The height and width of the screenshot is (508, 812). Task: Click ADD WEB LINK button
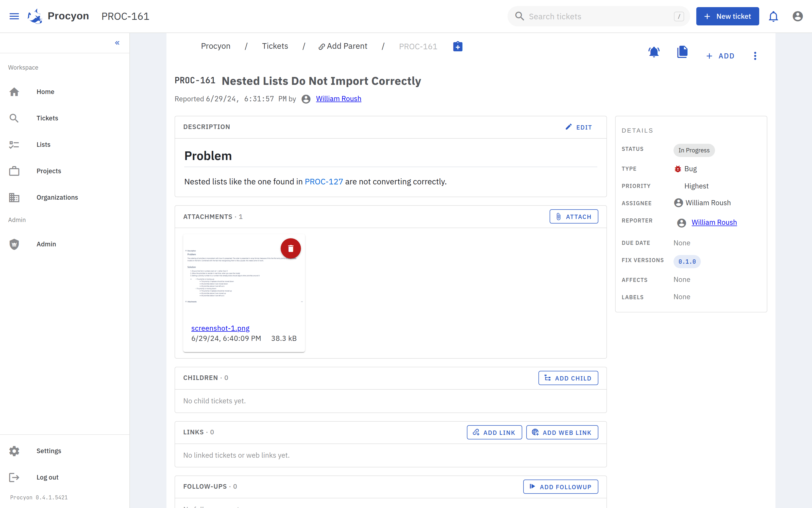pos(562,432)
